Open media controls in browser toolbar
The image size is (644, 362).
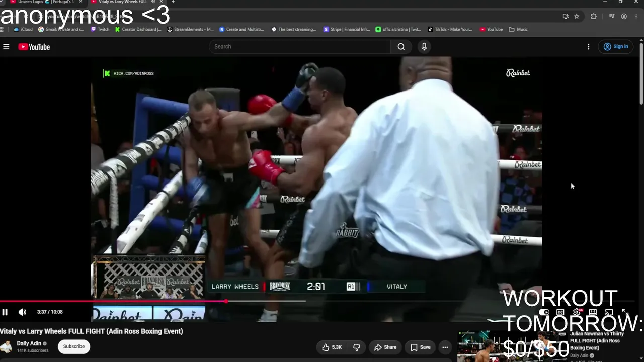tap(612, 16)
